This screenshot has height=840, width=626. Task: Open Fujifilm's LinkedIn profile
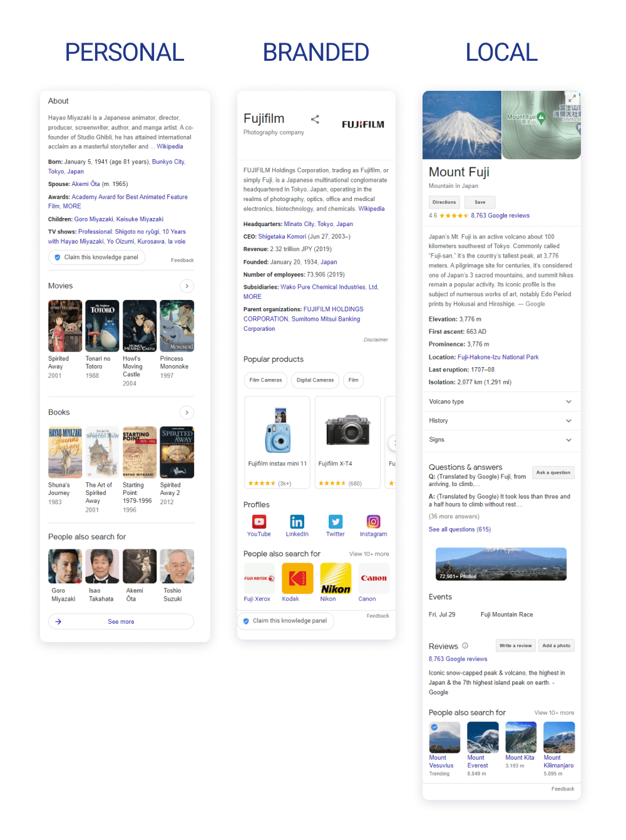(297, 522)
